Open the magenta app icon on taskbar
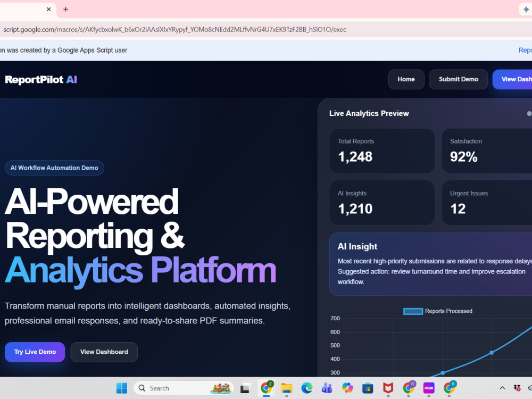This screenshot has width=532, height=399. pyautogui.click(x=429, y=388)
